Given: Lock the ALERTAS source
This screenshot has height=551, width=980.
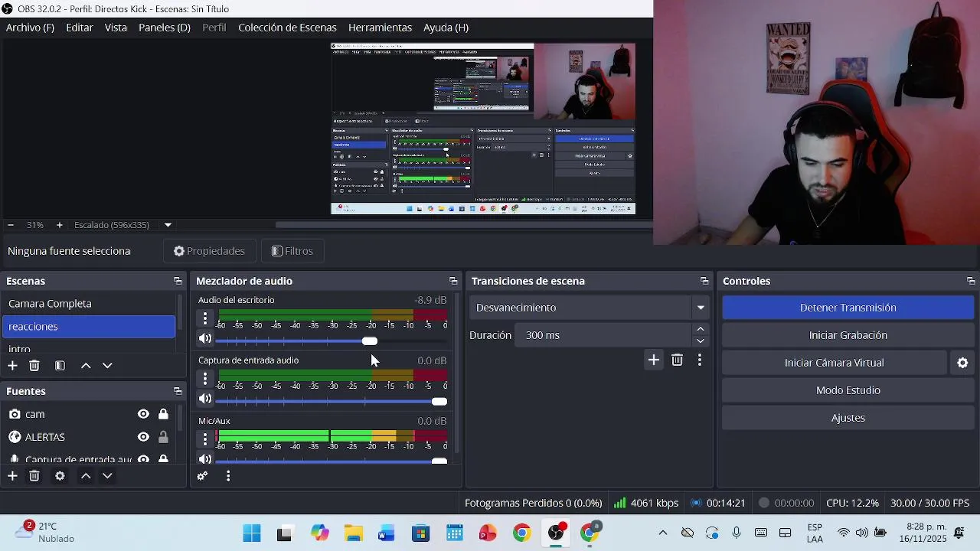Looking at the screenshot, I should 163,437.
